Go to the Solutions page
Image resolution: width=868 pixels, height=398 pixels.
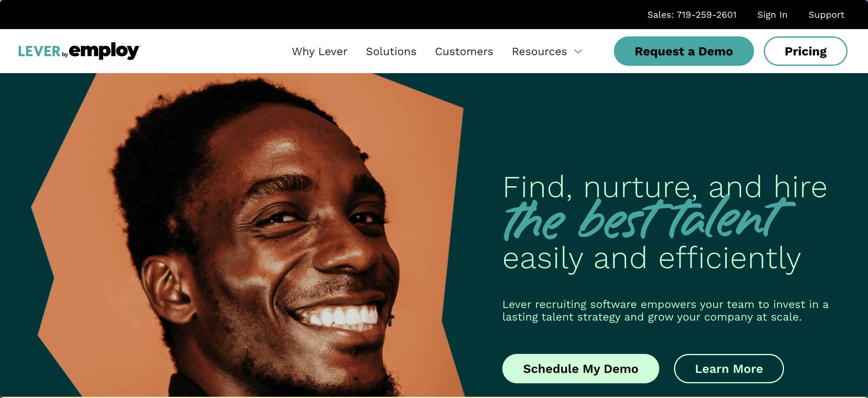tap(391, 51)
